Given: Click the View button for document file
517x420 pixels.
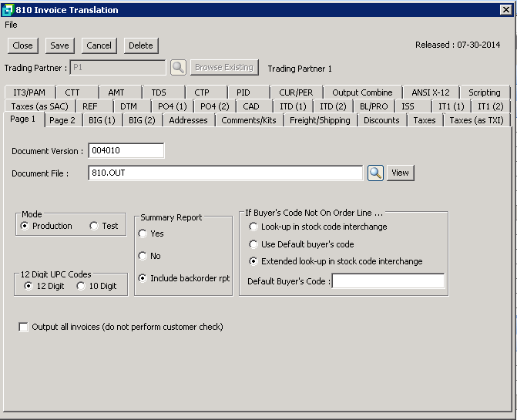Looking at the screenshot, I should [x=400, y=173].
